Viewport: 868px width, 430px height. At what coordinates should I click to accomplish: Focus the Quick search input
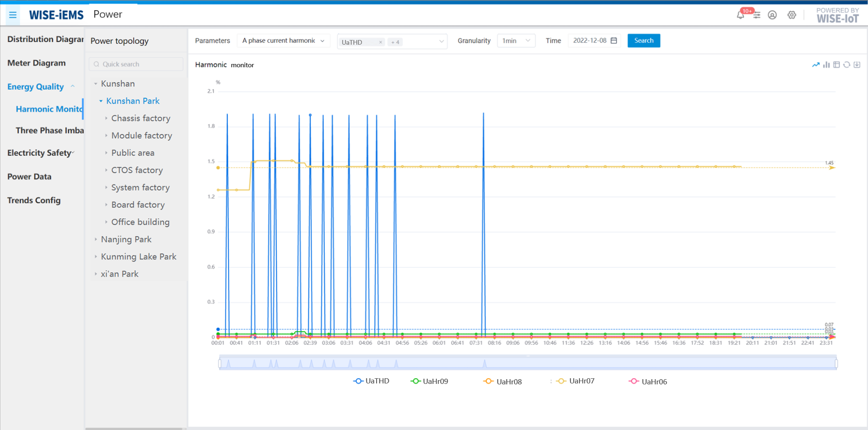(x=136, y=64)
